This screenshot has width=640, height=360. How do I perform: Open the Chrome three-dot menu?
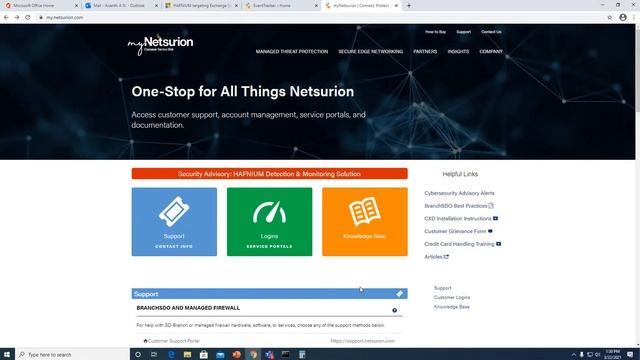tap(634, 18)
